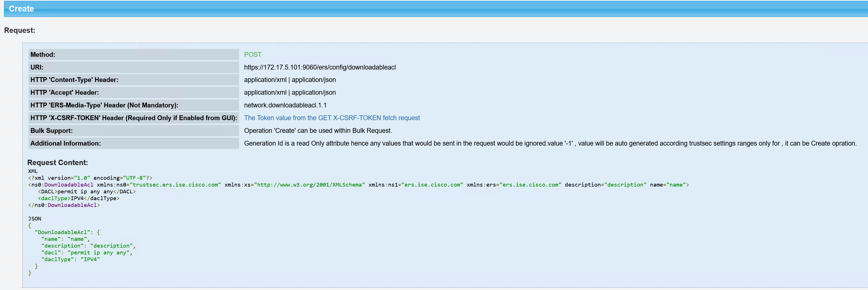The height and width of the screenshot is (290, 868).
Task: Click the closing ns0:DownloadableAcl tag
Action: [64, 205]
